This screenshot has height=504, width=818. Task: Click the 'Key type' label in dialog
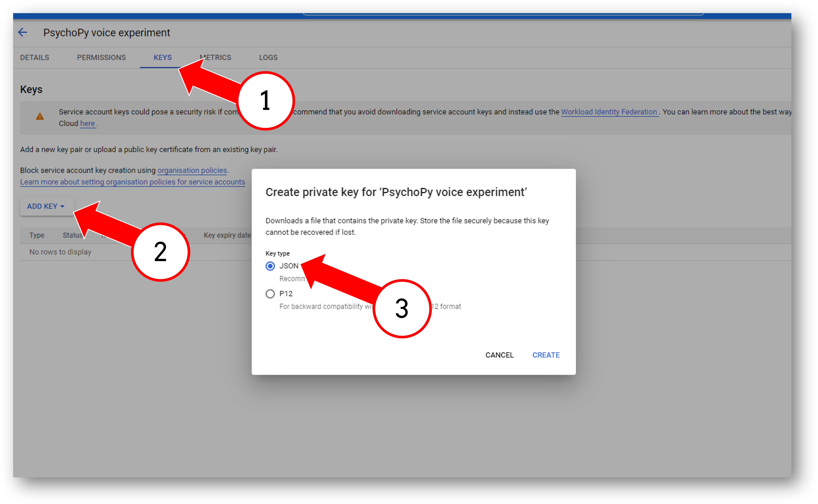coord(277,253)
